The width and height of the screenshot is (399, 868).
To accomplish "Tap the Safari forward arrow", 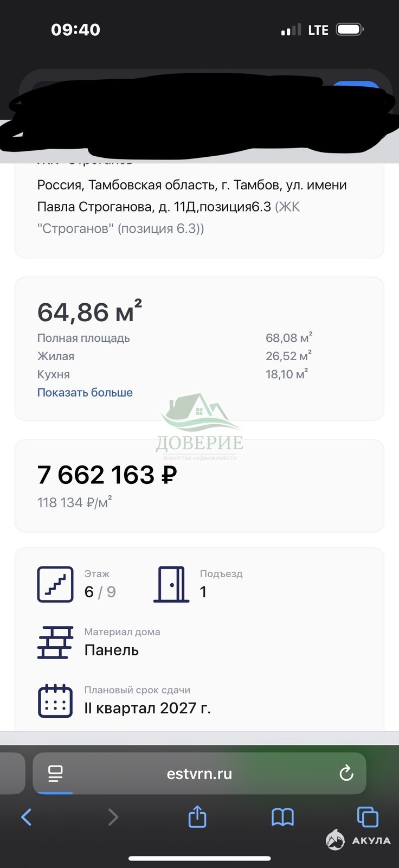I will pos(113,816).
